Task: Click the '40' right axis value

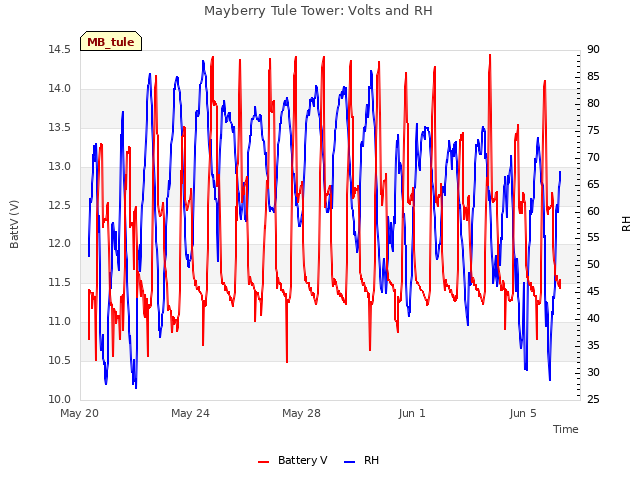Action: pyautogui.click(x=593, y=319)
